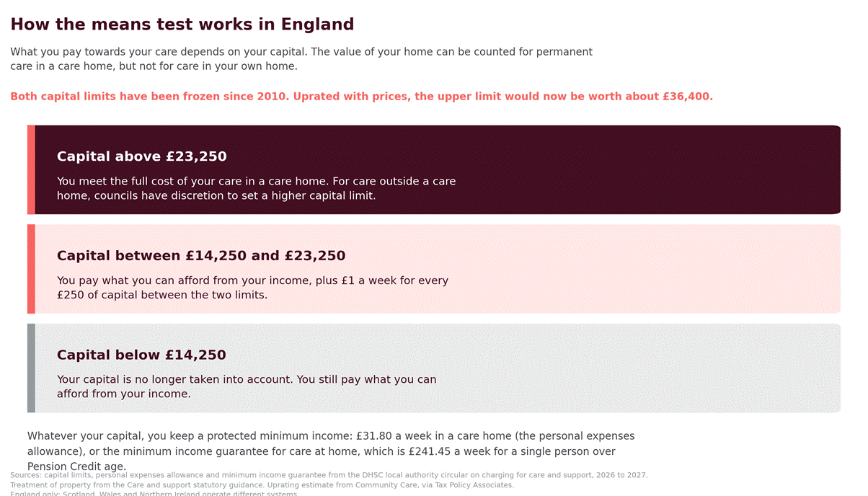Click the red frozen-limits warning sentence

point(361,97)
